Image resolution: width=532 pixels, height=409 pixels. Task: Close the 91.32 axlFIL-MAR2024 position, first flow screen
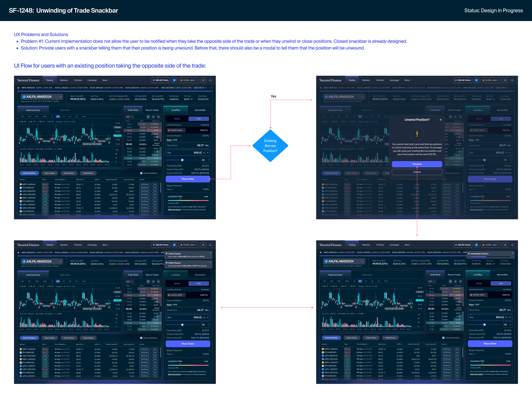(155, 191)
